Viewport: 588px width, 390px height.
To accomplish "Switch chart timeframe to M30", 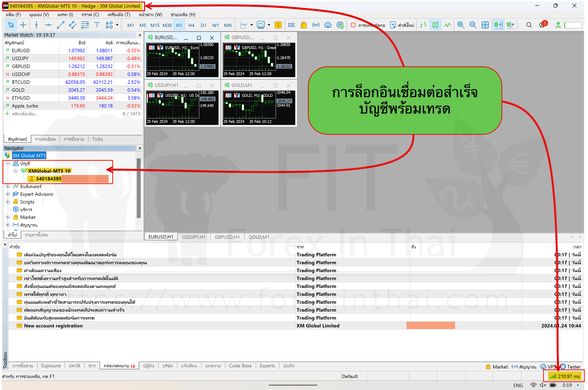I will click(167, 25).
